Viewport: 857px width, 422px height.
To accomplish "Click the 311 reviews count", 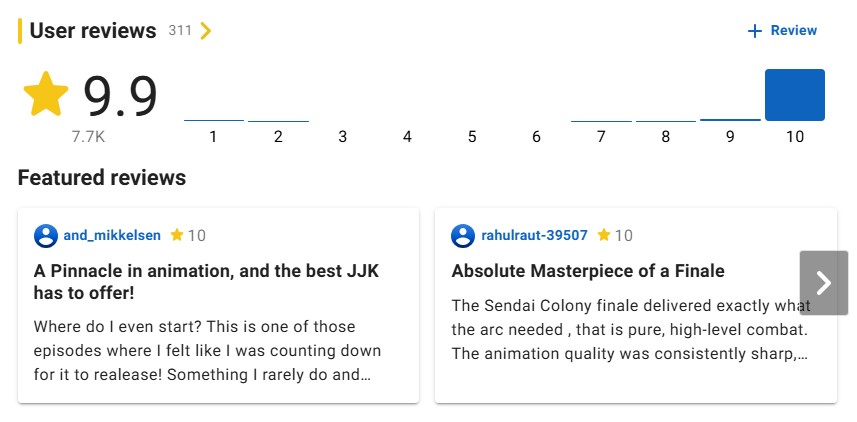I will pyautogui.click(x=180, y=31).
